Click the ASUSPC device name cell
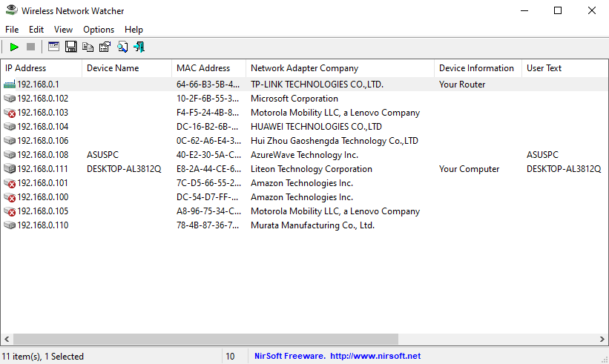This screenshot has height=364, width=609. pyautogui.click(x=102, y=155)
